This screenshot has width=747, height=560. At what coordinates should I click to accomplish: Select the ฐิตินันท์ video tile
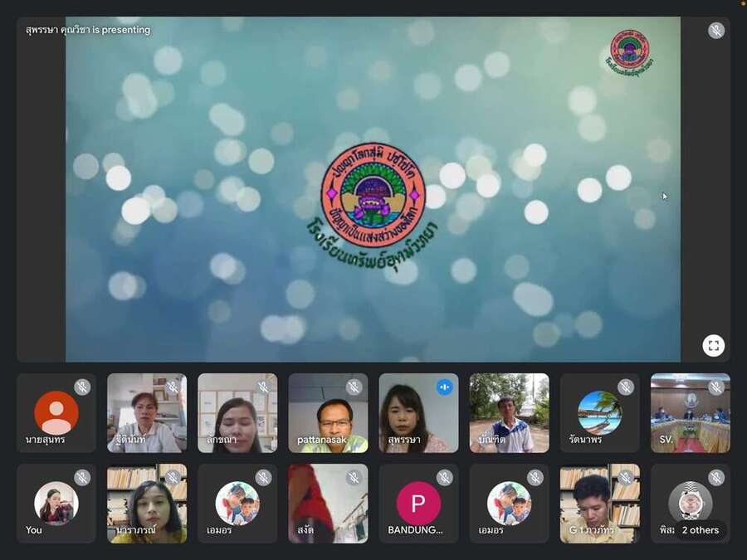pyautogui.click(x=147, y=413)
